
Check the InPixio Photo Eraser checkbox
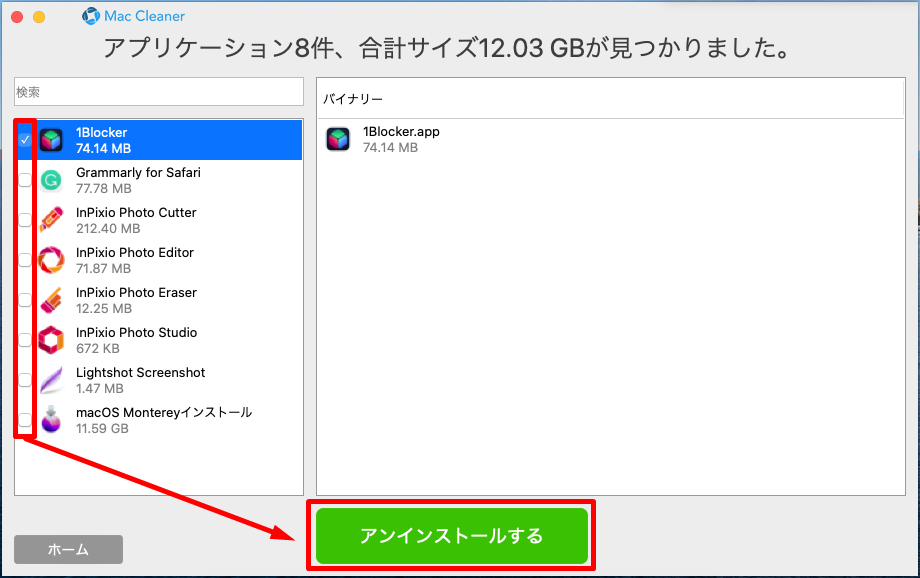click(x=25, y=300)
